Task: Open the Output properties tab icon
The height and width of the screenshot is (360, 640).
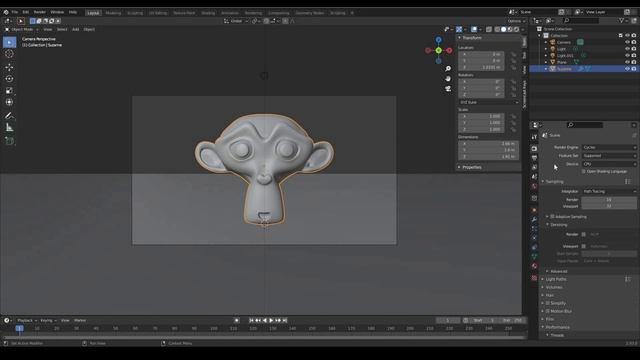Action: point(534,158)
